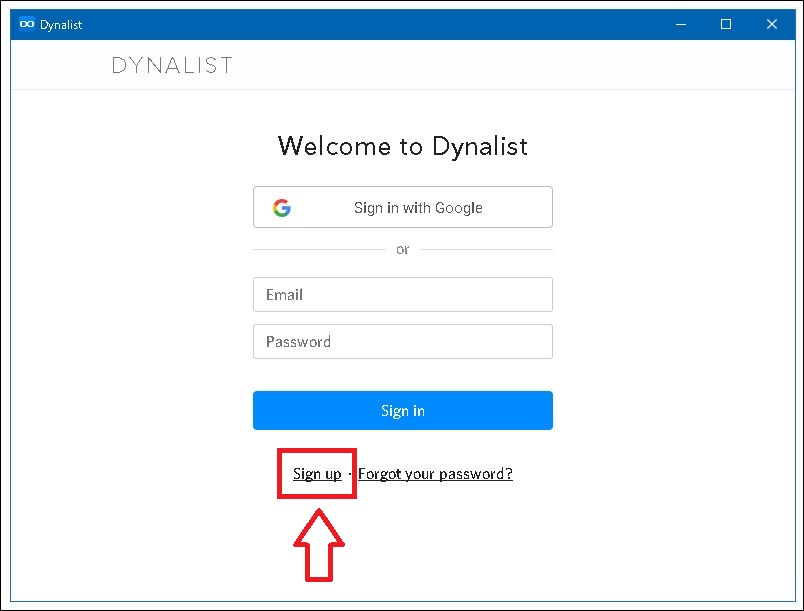
Task: Click the blue Sign in button
Action: tap(403, 411)
